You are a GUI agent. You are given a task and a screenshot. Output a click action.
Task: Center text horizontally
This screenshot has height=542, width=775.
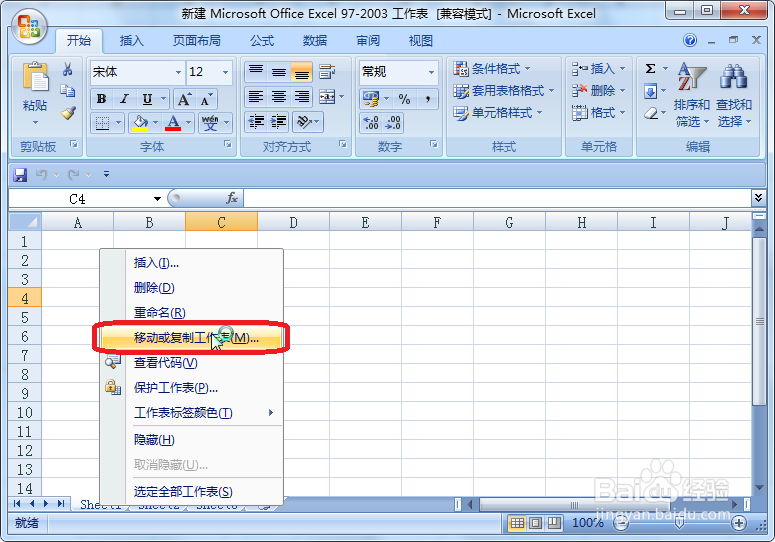(x=279, y=96)
